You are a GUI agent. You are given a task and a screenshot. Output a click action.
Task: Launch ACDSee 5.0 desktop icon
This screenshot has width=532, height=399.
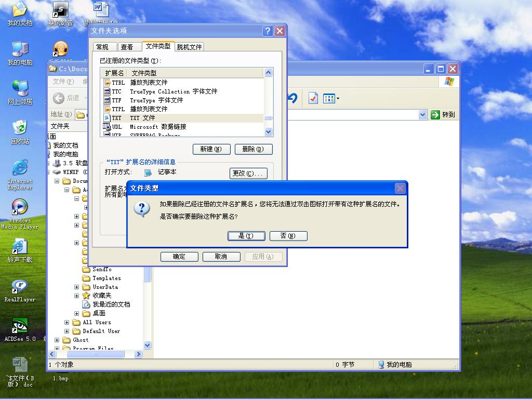[x=20, y=329]
